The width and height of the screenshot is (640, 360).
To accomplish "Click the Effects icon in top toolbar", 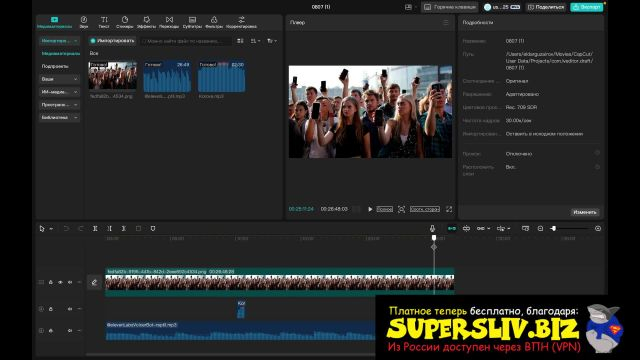I will 146,22.
